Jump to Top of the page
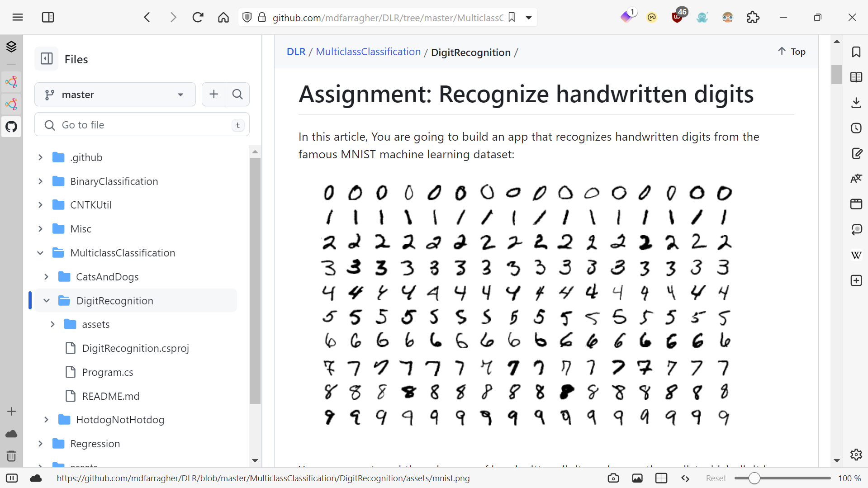The width and height of the screenshot is (868, 488). (x=792, y=52)
